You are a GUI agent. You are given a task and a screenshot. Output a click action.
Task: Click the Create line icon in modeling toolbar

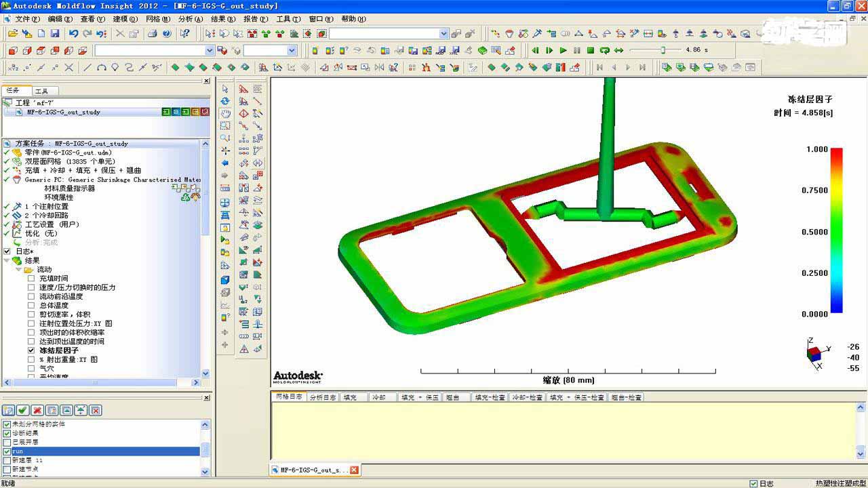tap(87, 67)
